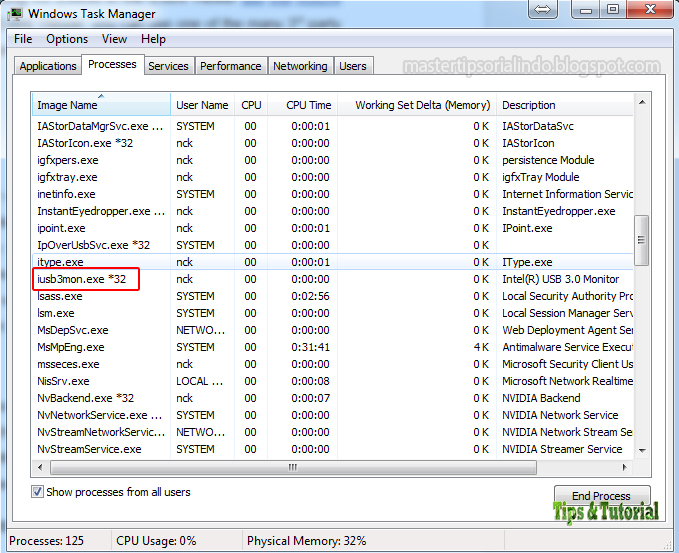Open the File menu
This screenshot has height=553, width=679.
23,39
